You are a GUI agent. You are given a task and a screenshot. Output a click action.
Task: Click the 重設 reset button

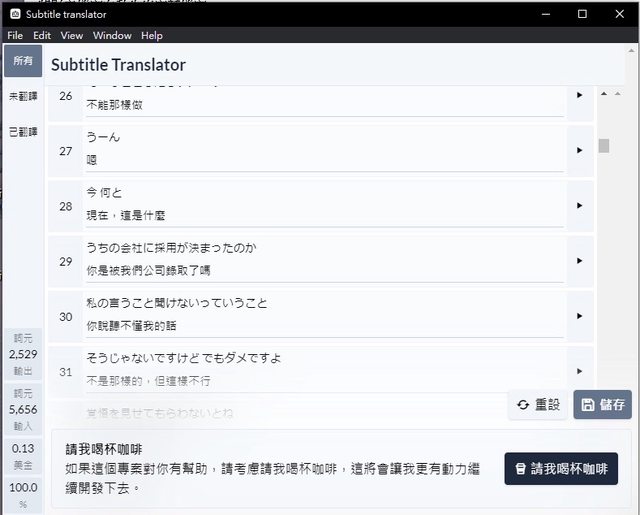538,405
